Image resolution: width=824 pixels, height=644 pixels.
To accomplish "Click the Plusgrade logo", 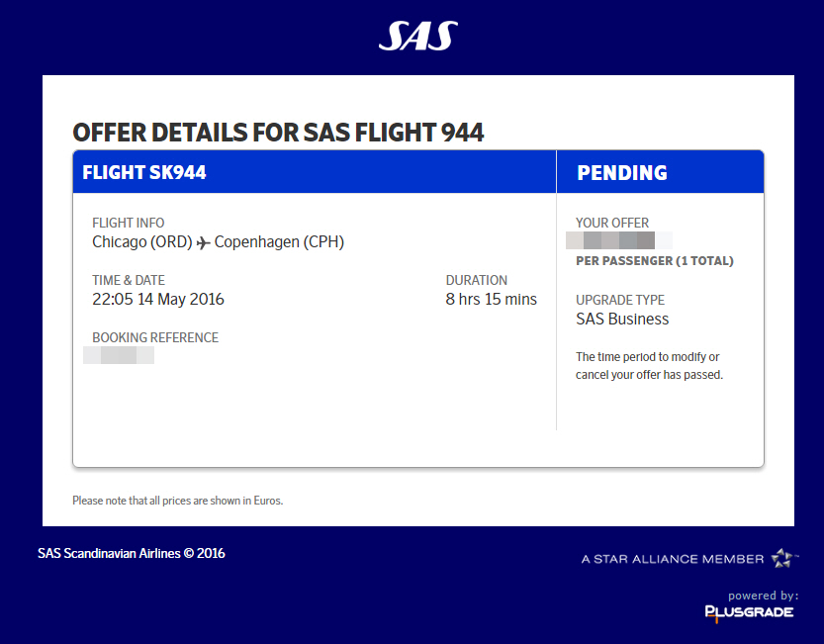I will click(749, 612).
